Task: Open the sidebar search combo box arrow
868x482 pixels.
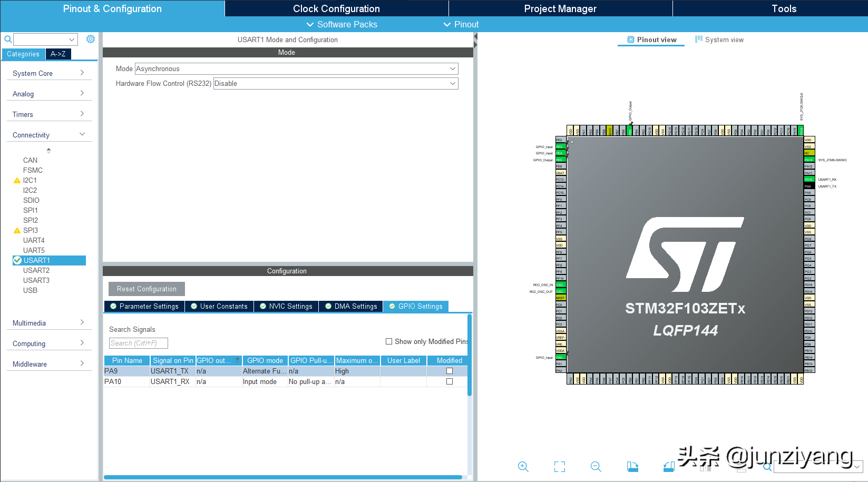Action: (x=72, y=40)
